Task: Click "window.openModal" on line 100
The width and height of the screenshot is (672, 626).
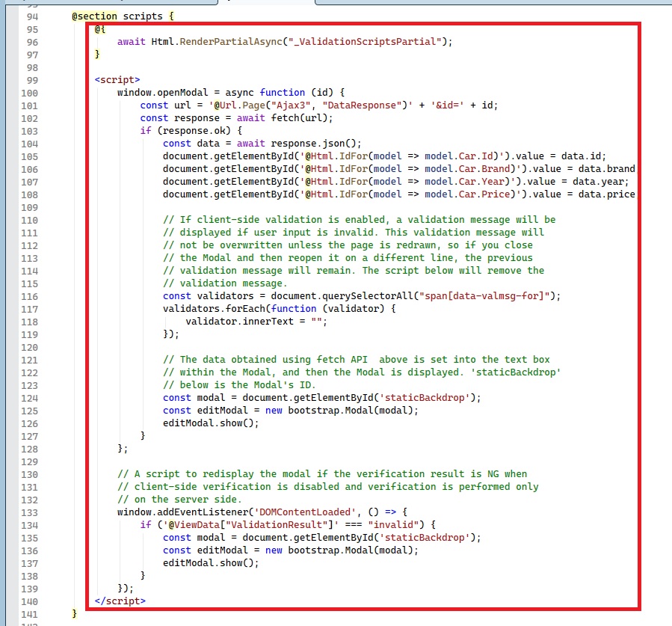Action: (x=162, y=93)
